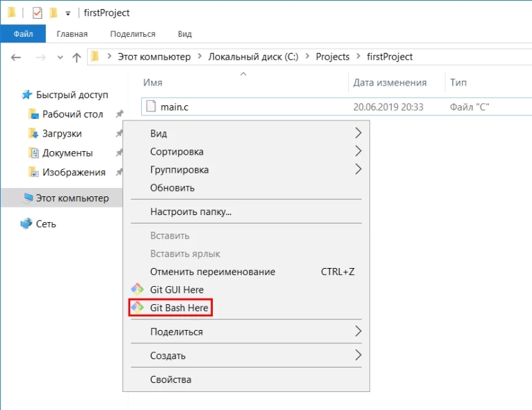Sort by Дата изменения column header

click(389, 82)
